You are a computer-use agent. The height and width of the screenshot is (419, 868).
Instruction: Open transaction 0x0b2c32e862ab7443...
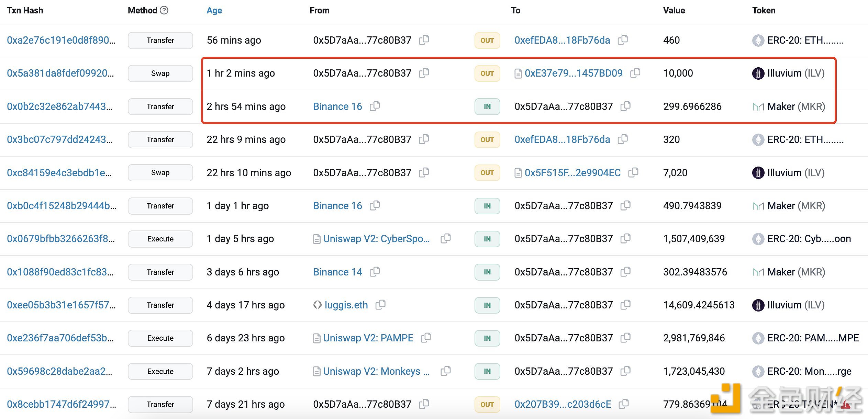[59, 106]
